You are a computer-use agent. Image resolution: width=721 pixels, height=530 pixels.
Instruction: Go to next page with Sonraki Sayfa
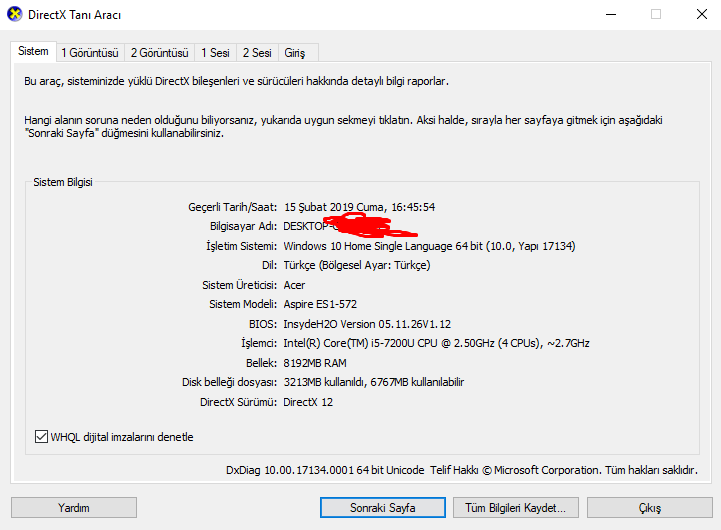[x=383, y=507]
